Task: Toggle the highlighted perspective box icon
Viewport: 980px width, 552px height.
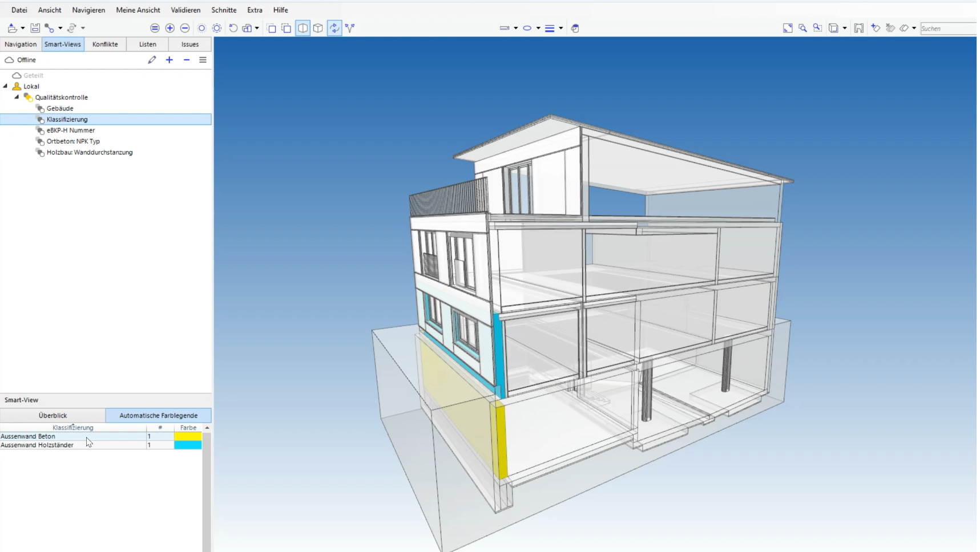Action: (303, 28)
